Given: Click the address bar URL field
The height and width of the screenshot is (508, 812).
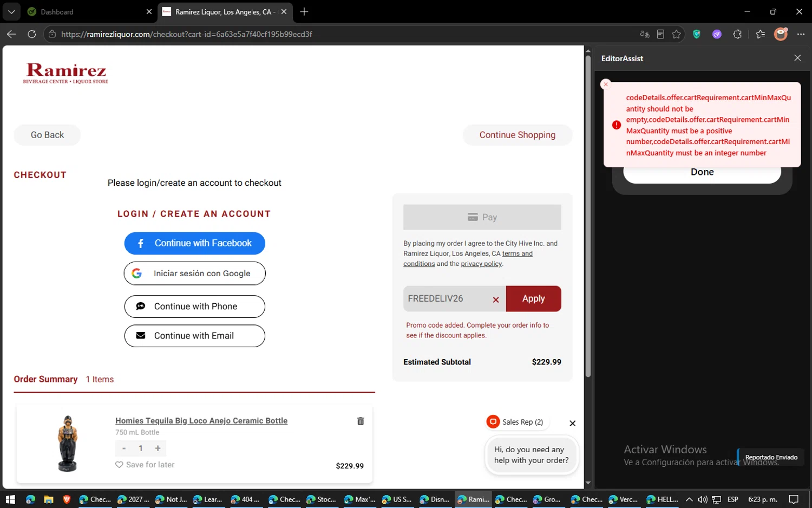Looking at the screenshot, I should 346,34.
